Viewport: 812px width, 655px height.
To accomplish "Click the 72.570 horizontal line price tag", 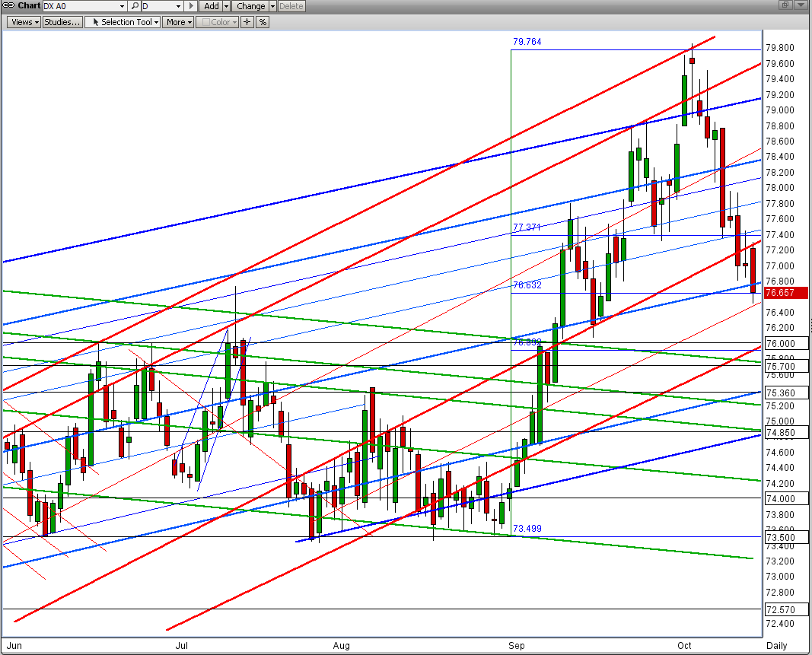I will click(786, 610).
